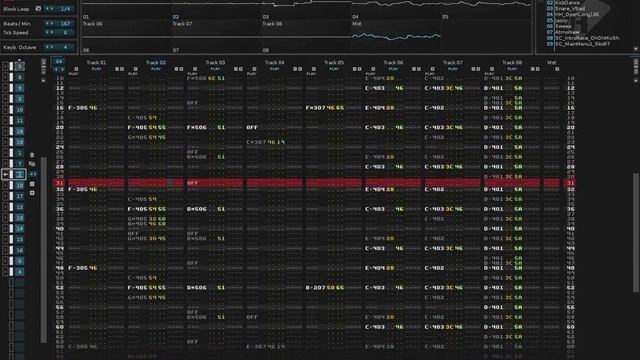The height and width of the screenshot is (360, 640).
Task: Click the Mst automation lane waveform
Action: (x=396, y=36)
